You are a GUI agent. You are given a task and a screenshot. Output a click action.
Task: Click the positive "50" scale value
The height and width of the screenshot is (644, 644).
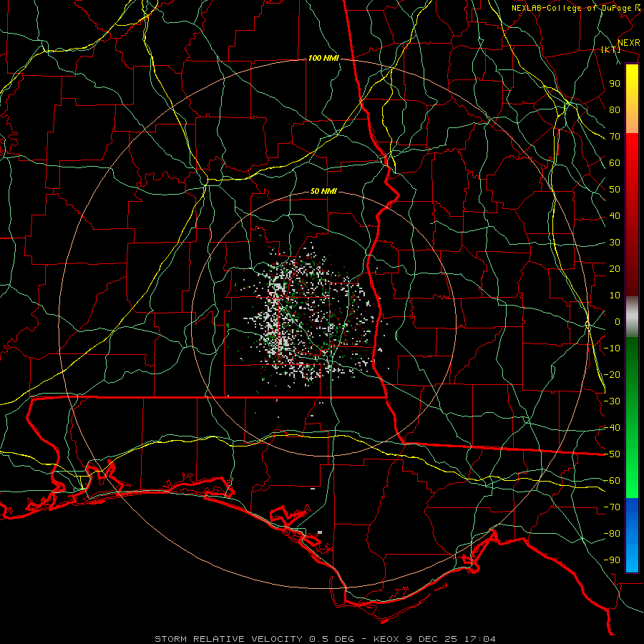pyautogui.click(x=615, y=190)
